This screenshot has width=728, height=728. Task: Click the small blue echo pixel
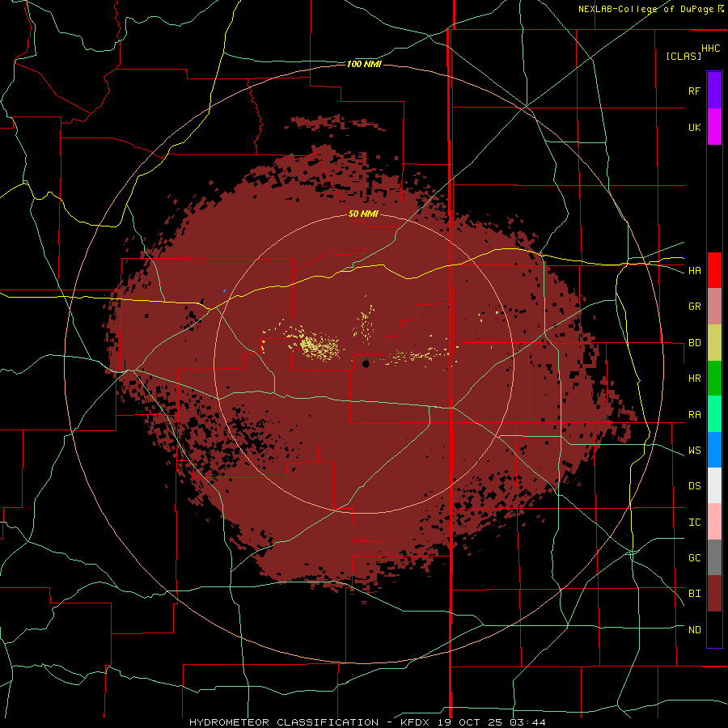click(224, 291)
